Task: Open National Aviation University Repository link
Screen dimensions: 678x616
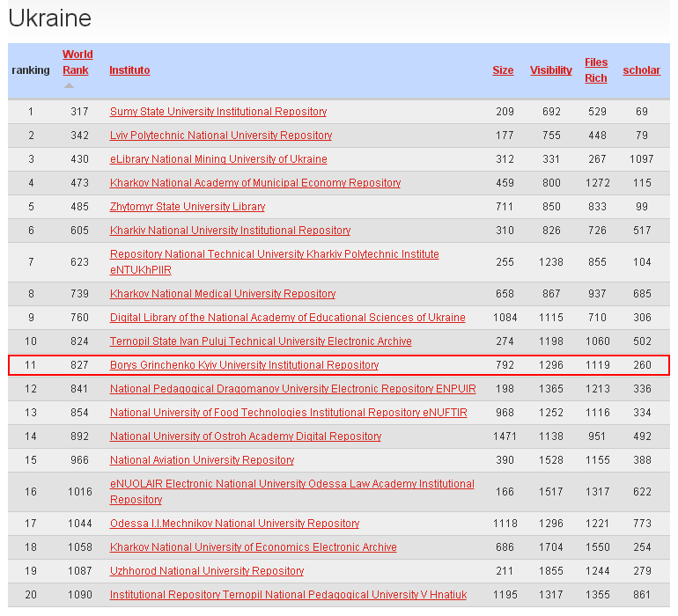Action: pos(202,460)
